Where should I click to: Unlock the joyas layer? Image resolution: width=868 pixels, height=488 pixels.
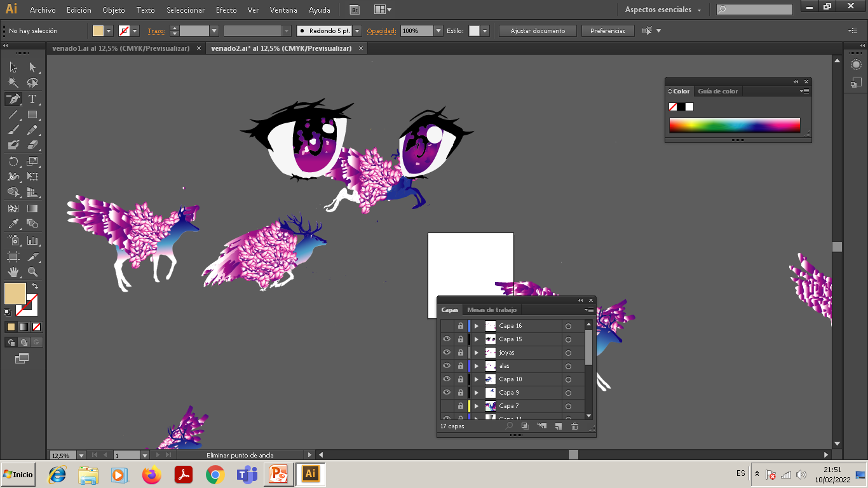click(460, 353)
